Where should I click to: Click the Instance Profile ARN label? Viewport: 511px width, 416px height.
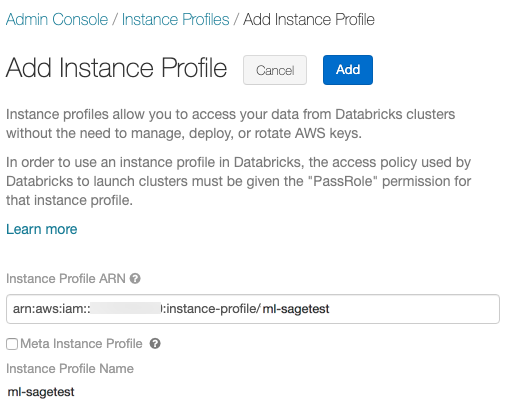pos(66,279)
